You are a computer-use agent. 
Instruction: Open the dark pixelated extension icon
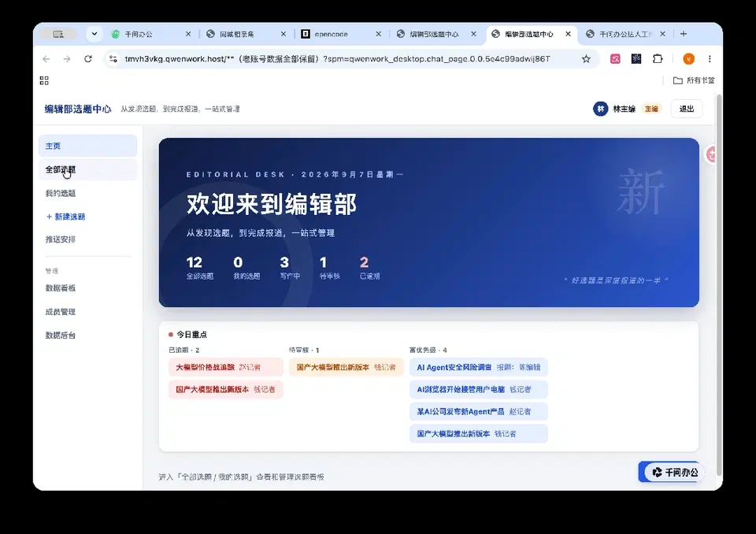pos(636,59)
